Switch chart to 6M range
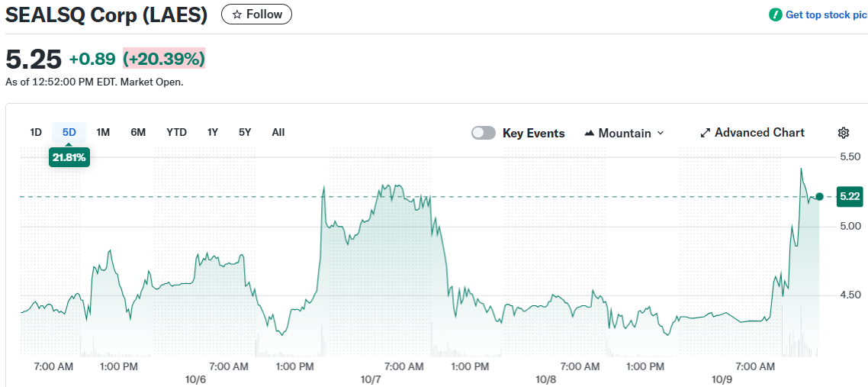 point(138,132)
